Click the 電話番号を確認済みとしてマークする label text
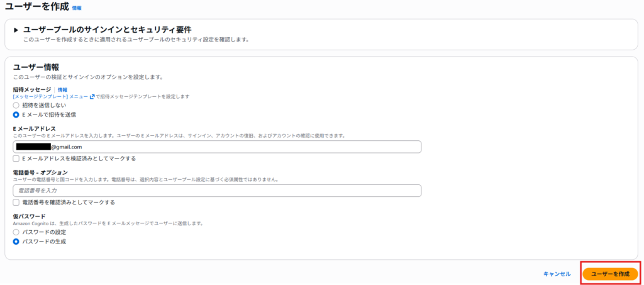 (x=69, y=203)
